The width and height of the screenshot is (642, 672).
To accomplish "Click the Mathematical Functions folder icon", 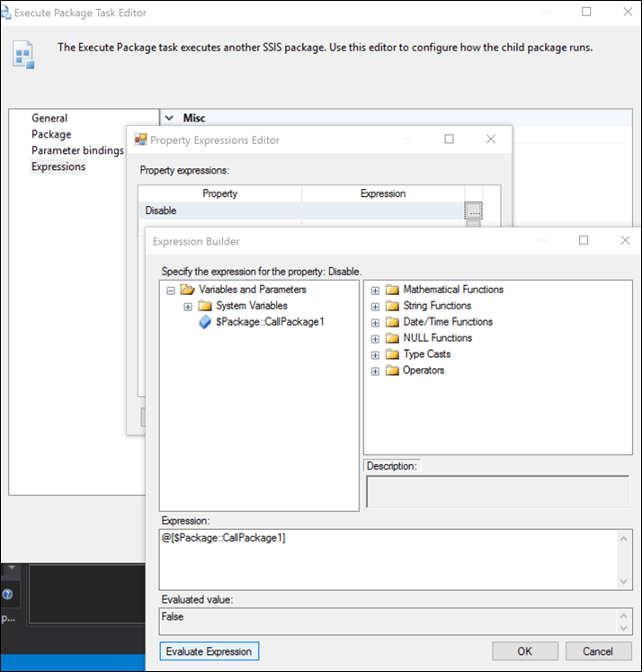I will point(391,290).
